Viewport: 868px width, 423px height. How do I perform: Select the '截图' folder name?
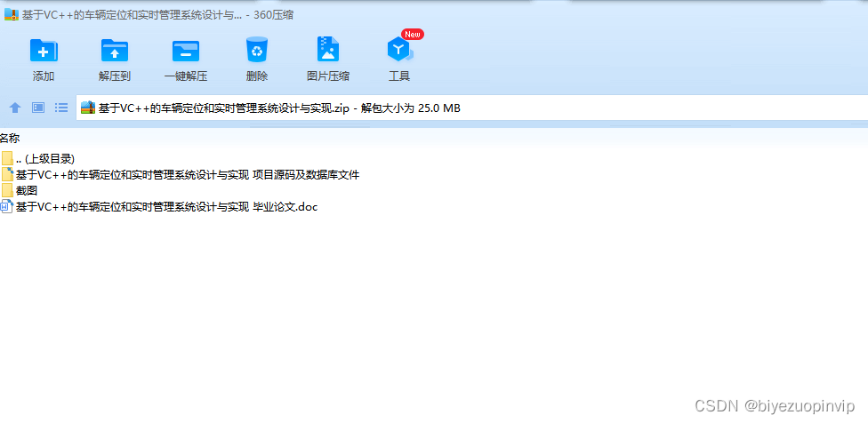click(x=27, y=191)
